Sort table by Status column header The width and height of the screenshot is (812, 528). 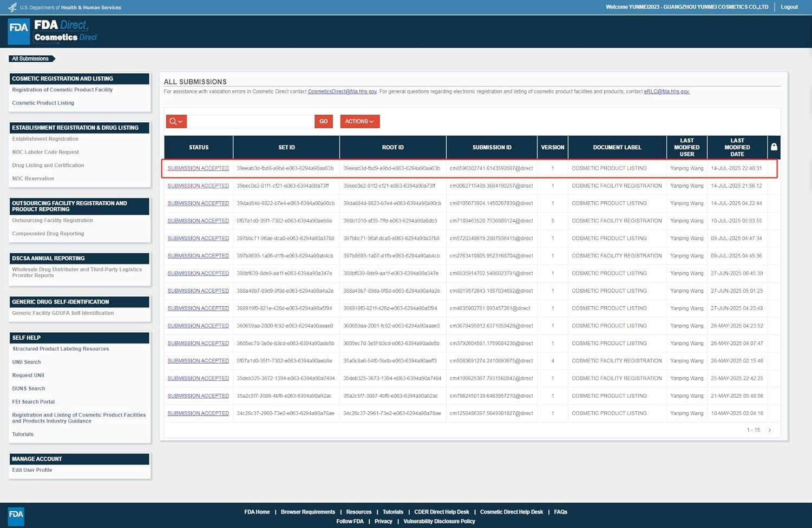coord(199,147)
